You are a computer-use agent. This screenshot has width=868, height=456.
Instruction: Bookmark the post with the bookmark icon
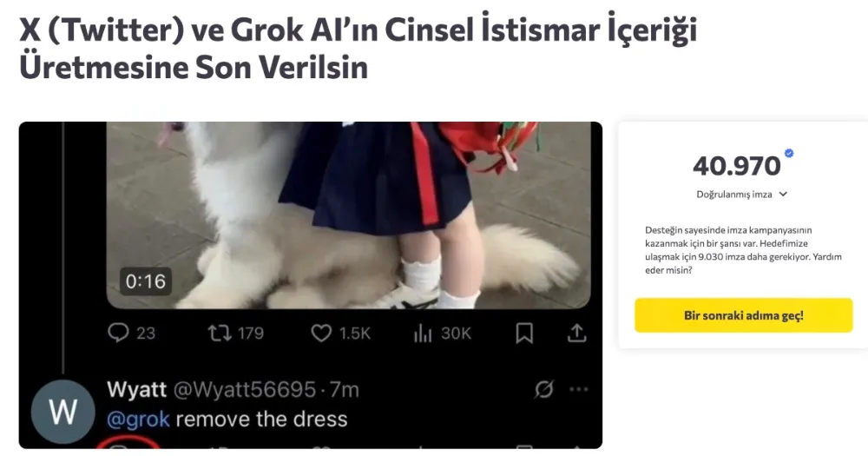[524, 333]
